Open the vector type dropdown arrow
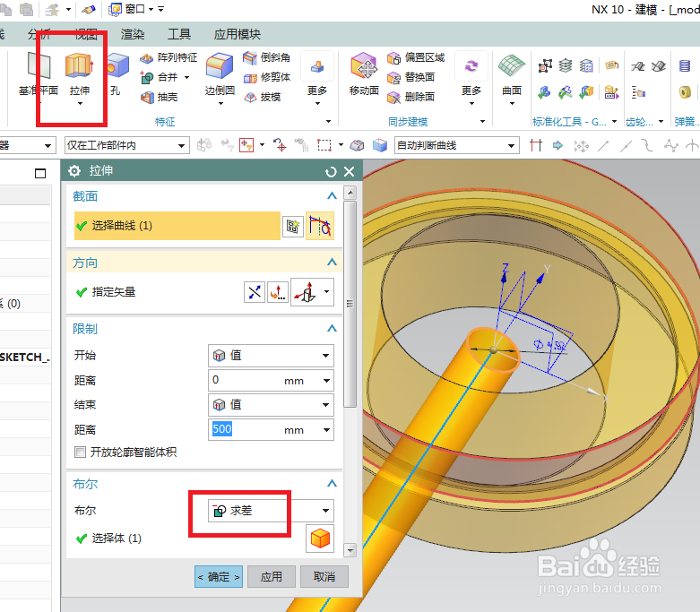Image resolution: width=700 pixels, height=612 pixels. pos(327,292)
